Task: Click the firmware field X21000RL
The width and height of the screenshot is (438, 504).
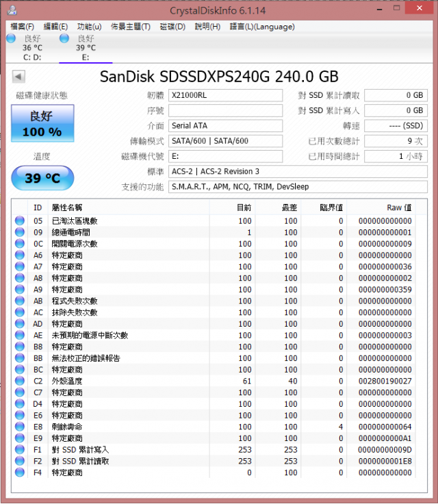Action: (226, 95)
